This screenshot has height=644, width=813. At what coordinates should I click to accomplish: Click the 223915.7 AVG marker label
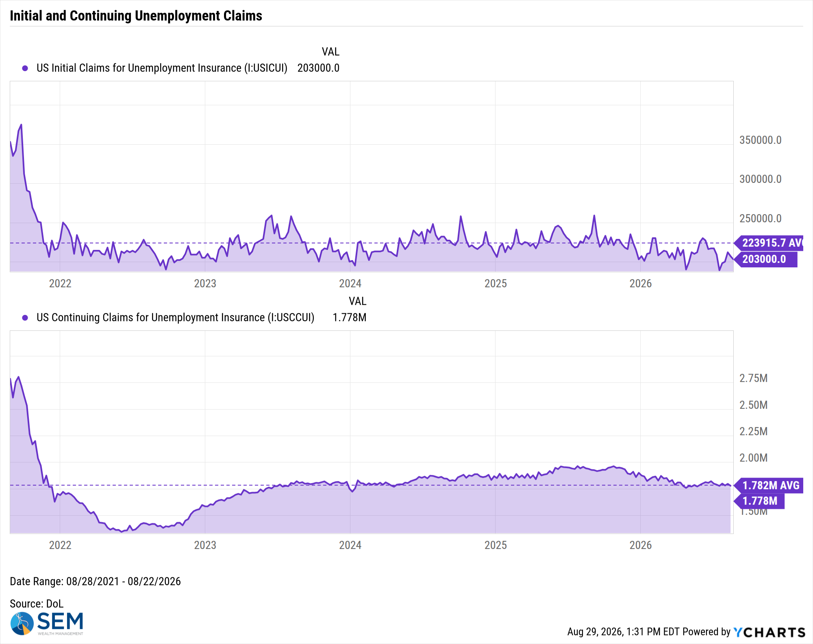click(x=769, y=243)
